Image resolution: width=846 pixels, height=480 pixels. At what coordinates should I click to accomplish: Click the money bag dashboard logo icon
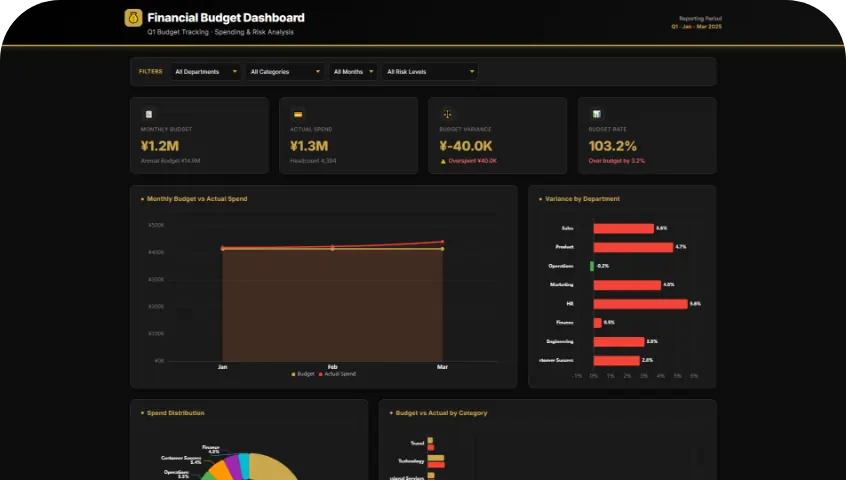point(133,18)
